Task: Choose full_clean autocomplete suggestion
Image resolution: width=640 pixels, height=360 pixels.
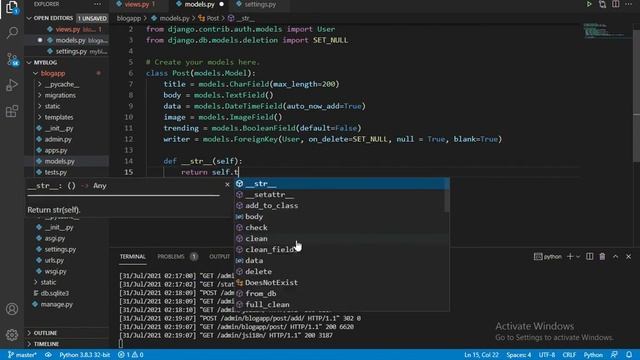Action: (342, 304)
